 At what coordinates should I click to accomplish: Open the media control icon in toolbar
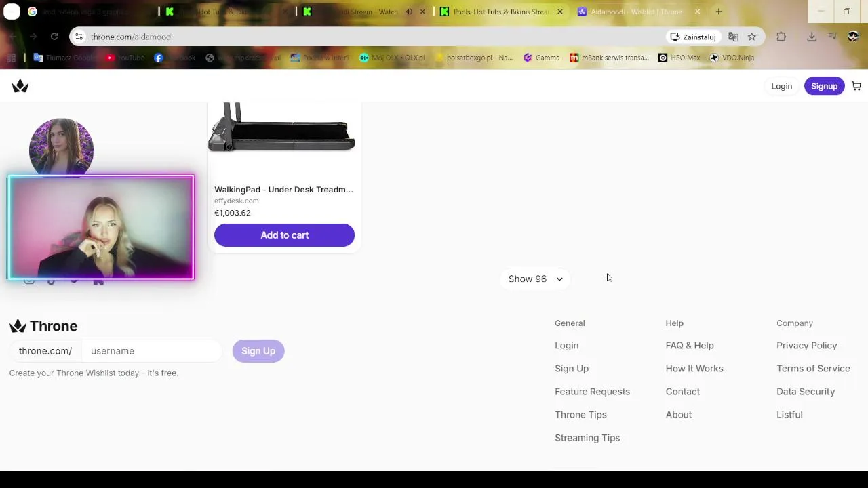click(832, 37)
